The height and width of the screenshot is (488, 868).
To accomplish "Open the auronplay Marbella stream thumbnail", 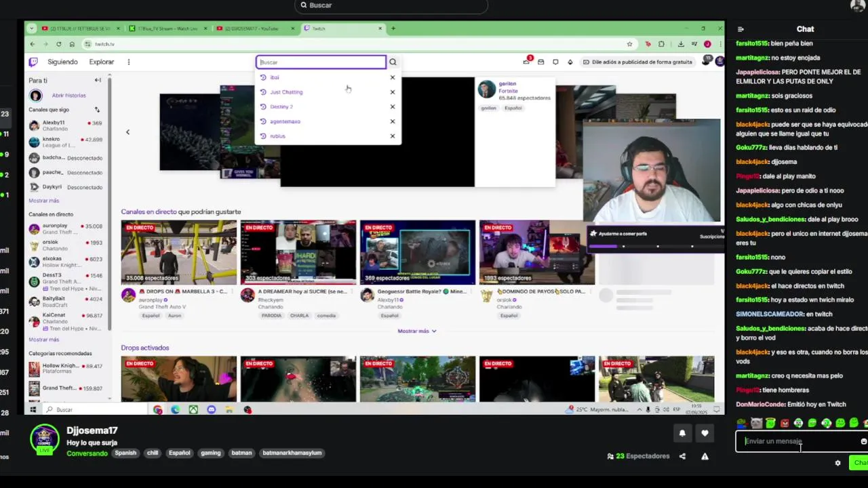I will (x=179, y=252).
